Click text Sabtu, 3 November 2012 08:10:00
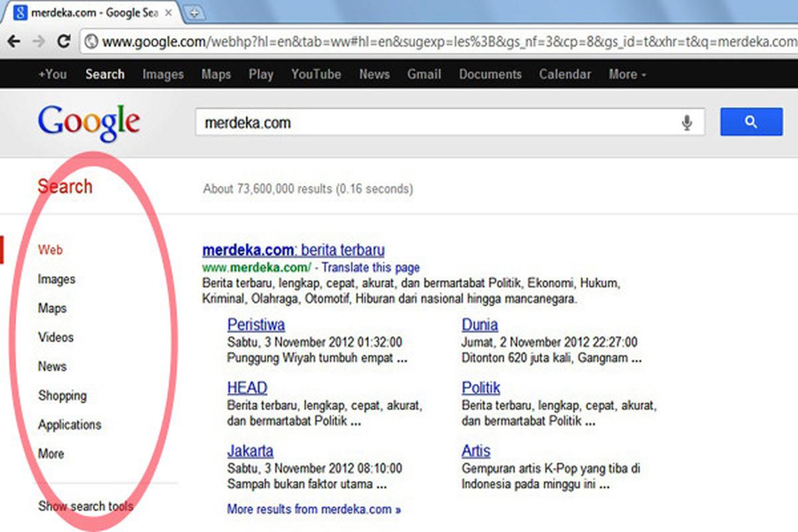The image size is (798, 532). tap(315, 469)
